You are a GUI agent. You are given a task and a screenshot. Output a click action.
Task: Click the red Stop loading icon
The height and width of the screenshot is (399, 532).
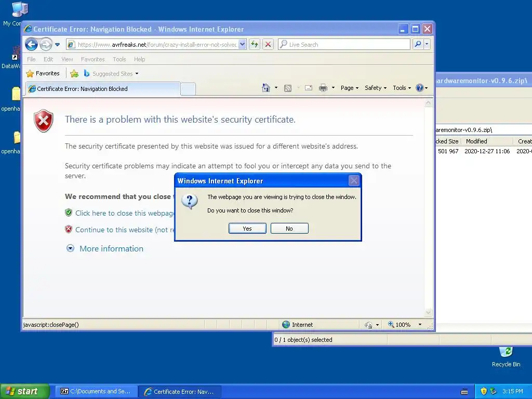coord(268,44)
